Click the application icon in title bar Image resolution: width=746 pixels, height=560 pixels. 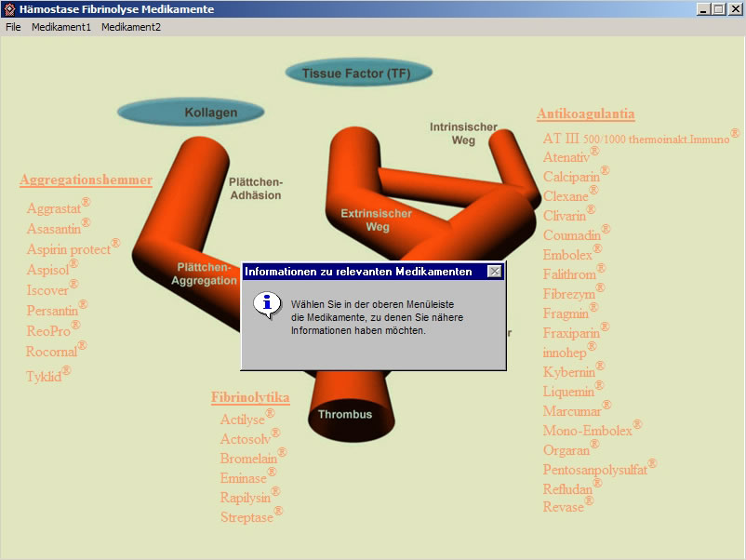click(9, 9)
